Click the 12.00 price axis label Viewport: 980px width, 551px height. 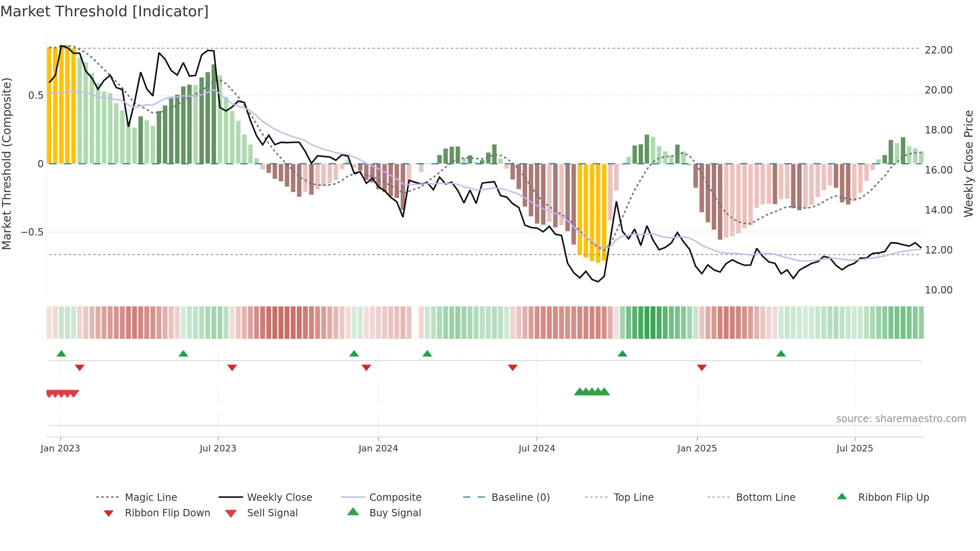click(939, 250)
